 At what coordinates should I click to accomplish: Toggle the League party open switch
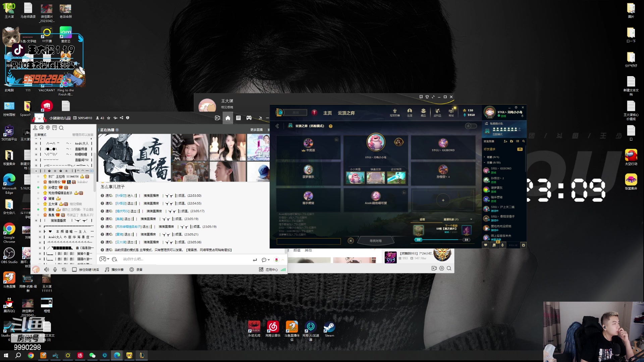point(471,126)
